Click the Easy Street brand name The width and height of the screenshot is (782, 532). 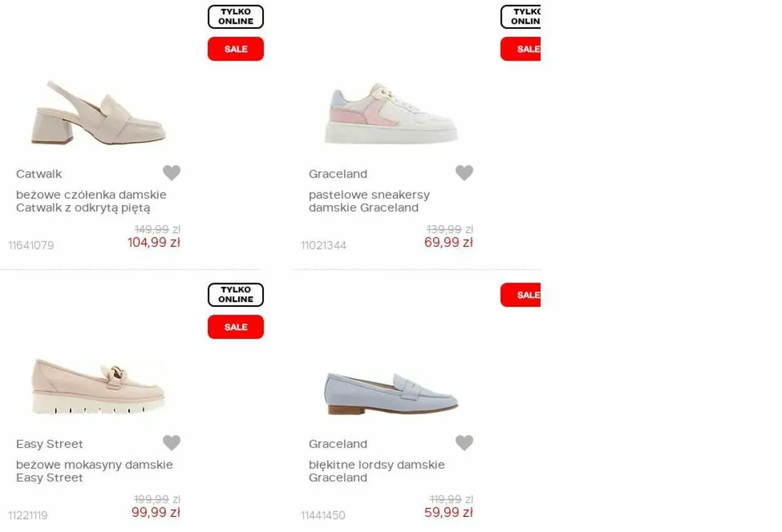49,444
